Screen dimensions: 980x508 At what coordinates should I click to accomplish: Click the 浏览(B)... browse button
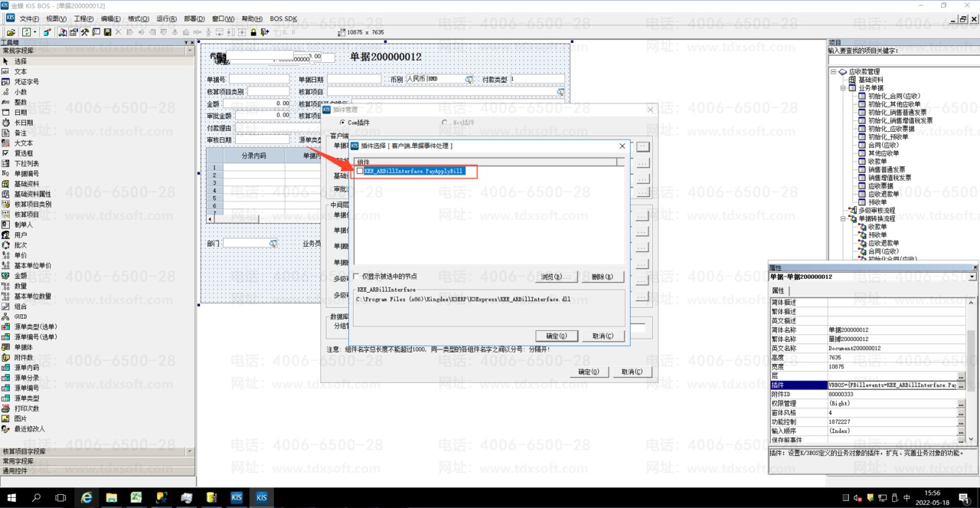(556, 277)
